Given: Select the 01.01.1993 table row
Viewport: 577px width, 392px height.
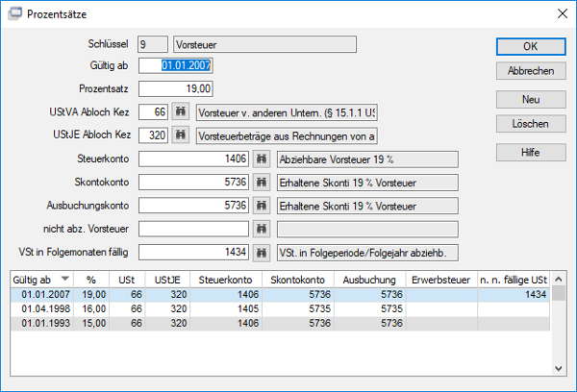Looking at the screenshot, I should [280, 323].
